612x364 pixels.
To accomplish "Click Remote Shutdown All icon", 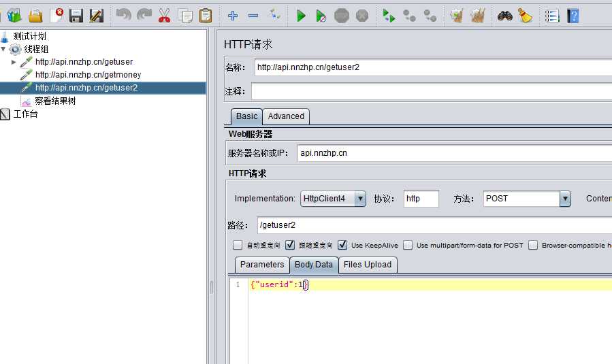I will pos(430,16).
